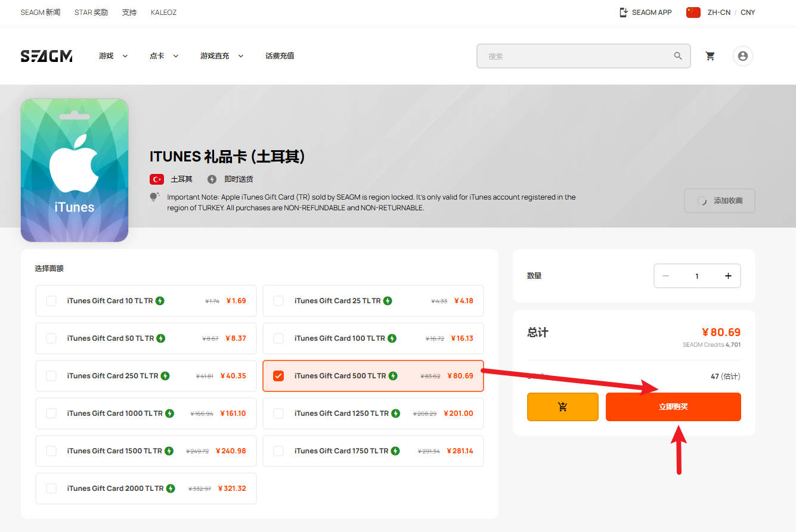Click the iTunes gift card thumbnail
Viewport: 796px width, 532px height.
click(x=75, y=170)
